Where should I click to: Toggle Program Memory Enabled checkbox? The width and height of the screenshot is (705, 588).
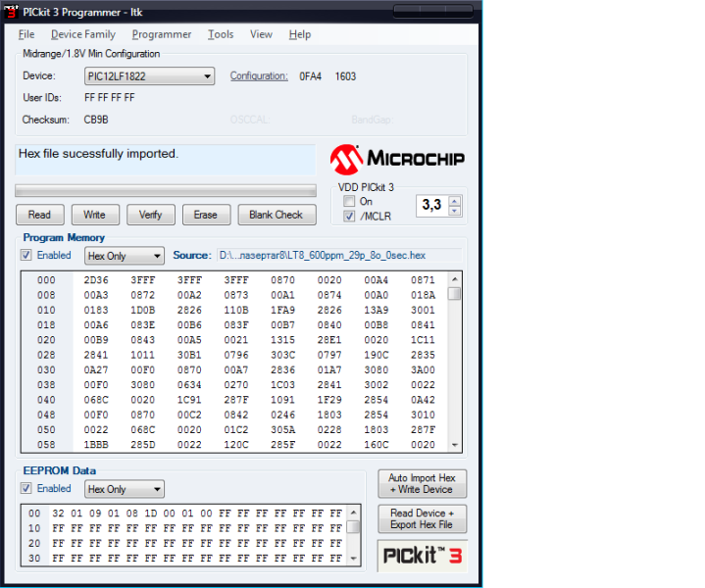coord(26,255)
